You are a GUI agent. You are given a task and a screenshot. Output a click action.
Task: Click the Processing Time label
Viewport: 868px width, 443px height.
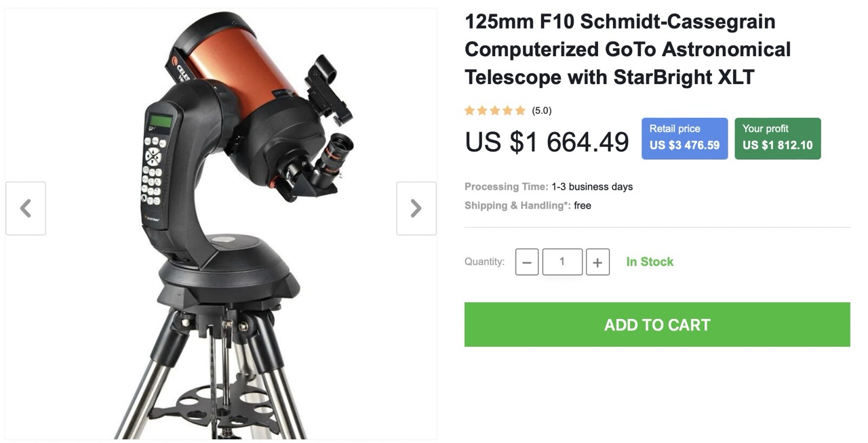click(x=507, y=186)
